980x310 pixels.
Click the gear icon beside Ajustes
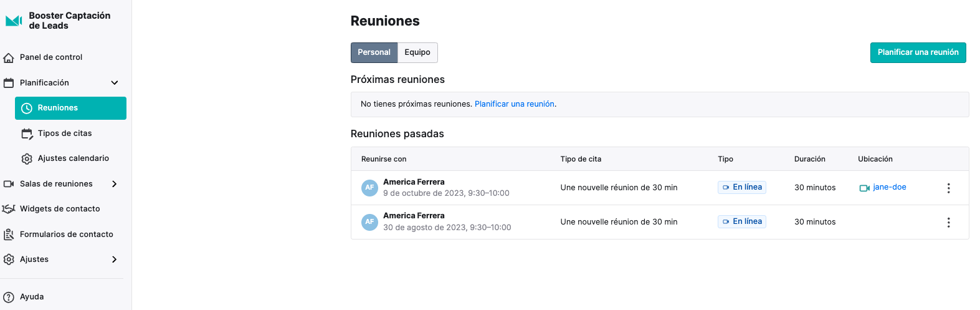coord(9,259)
